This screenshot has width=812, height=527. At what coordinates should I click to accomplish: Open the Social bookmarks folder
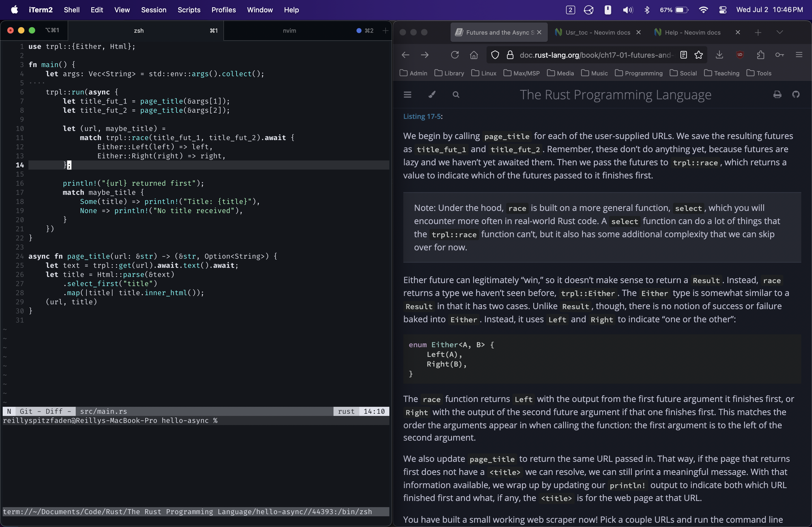[x=683, y=73]
